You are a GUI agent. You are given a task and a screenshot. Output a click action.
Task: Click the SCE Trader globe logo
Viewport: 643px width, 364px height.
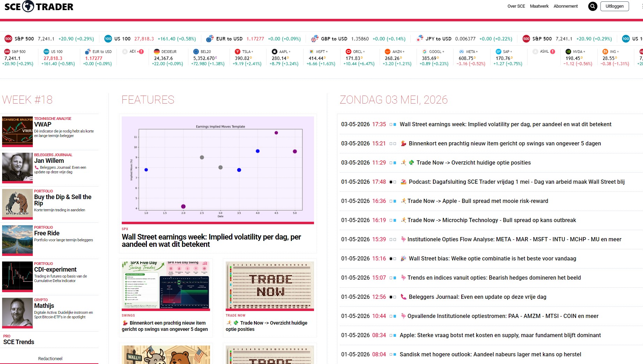(x=28, y=6)
